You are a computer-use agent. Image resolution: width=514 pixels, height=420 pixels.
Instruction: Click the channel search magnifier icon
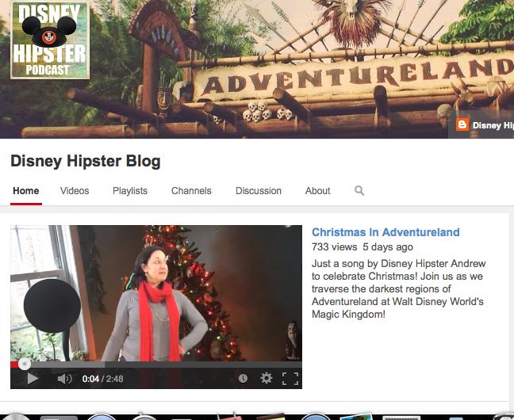click(359, 190)
